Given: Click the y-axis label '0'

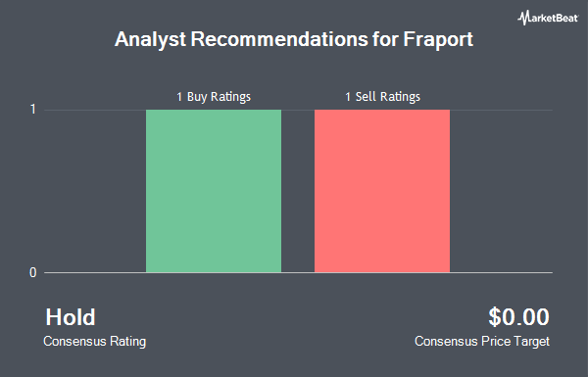Looking at the screenshot, I should click(33, 272).
